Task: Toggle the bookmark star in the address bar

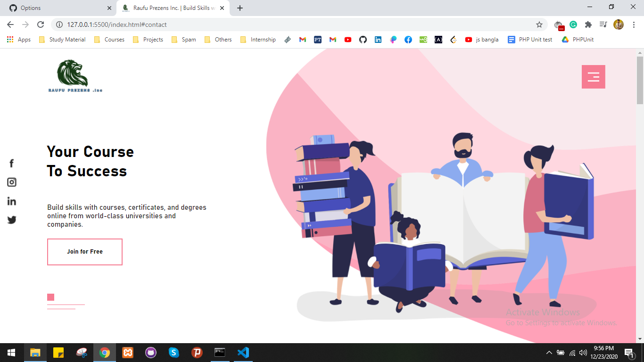Action: (x=539, y=24)
